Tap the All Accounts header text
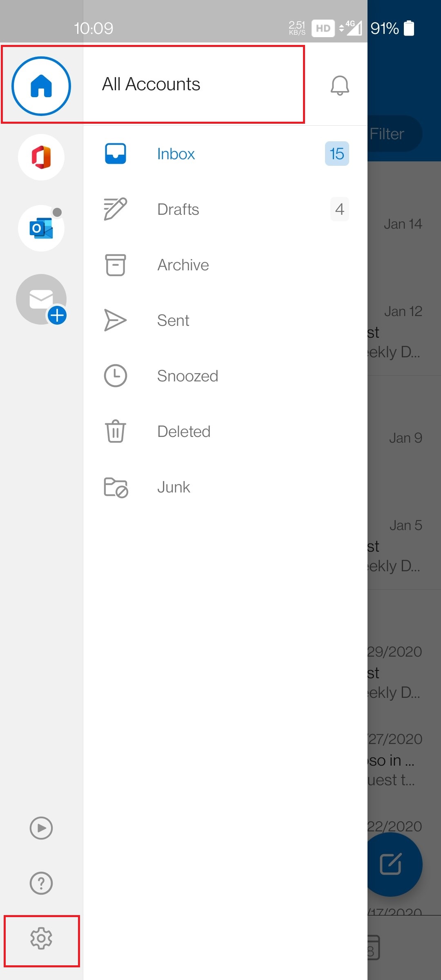Image resolution: width=441 pixels, height=980 pixels. coord(151,84)
